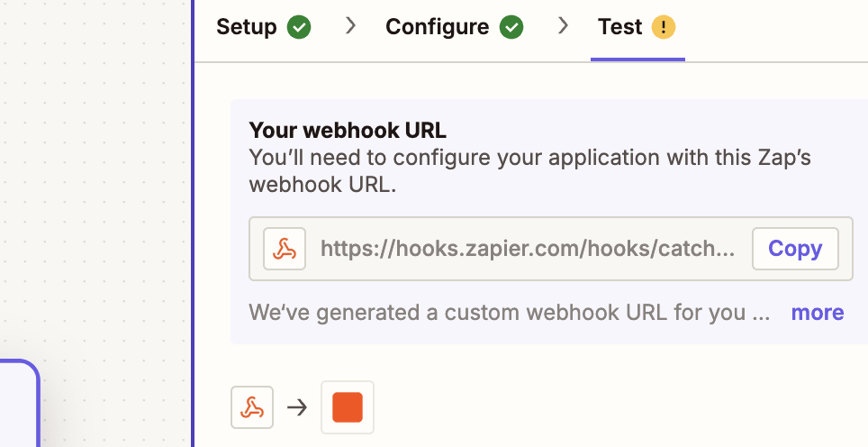Click the chevron between Configure and Test

563,25
